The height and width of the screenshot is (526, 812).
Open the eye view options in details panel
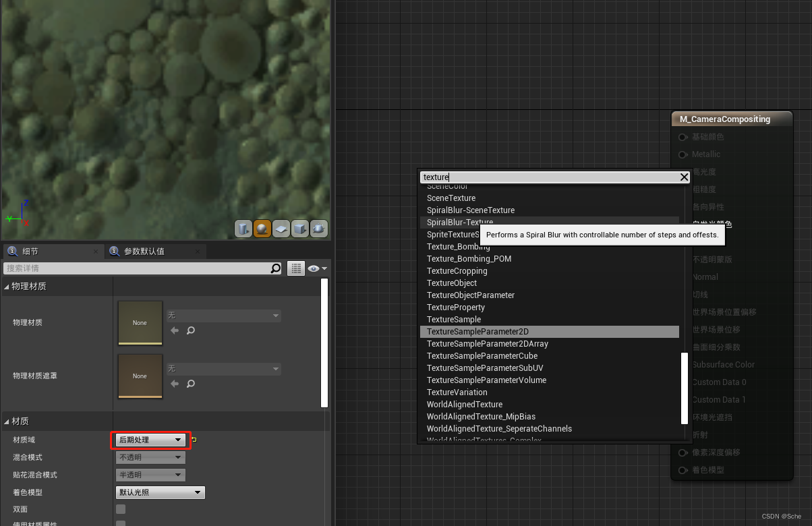click(314, 268)
